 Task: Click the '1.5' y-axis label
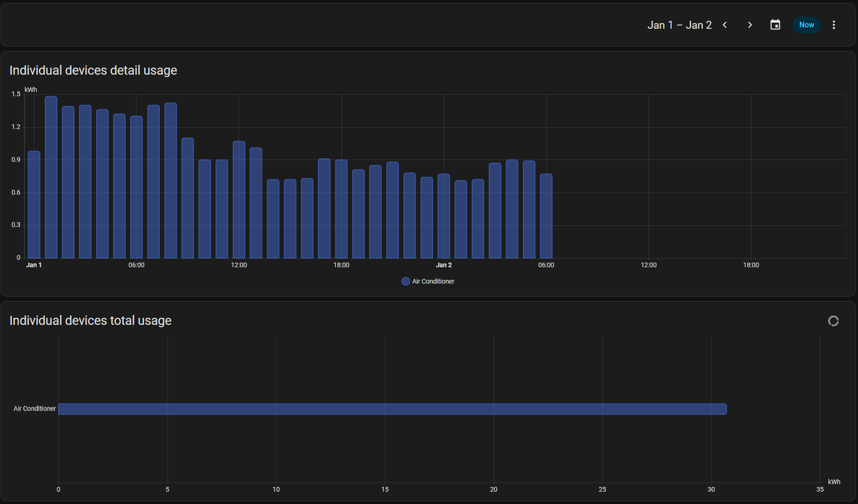tap(16, 94)
